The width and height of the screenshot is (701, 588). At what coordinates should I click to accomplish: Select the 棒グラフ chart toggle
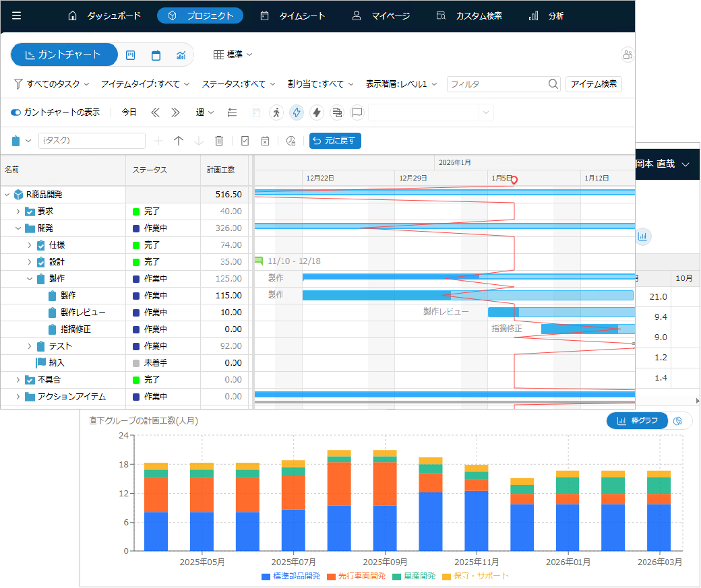point(637,420)
